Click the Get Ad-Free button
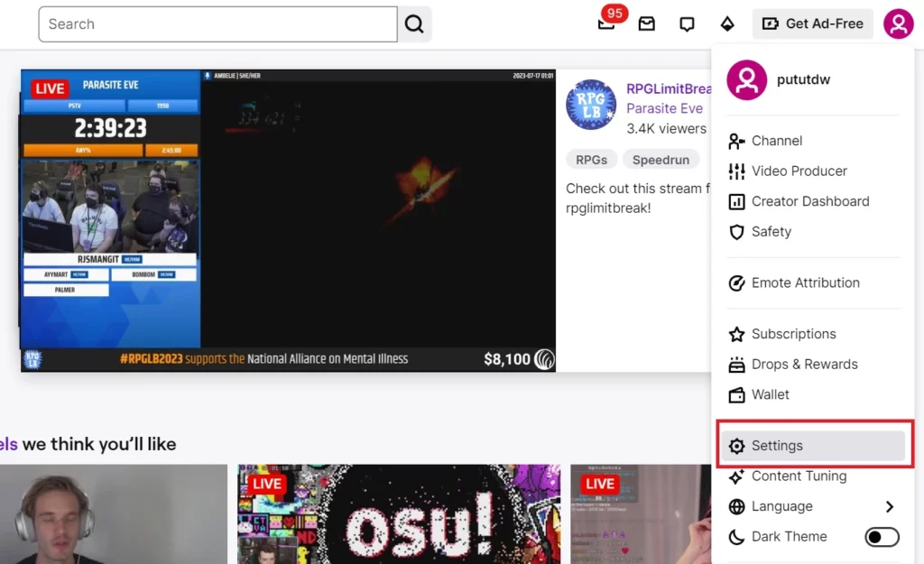This screenshot has height=564, width=924. pos(813,23)
